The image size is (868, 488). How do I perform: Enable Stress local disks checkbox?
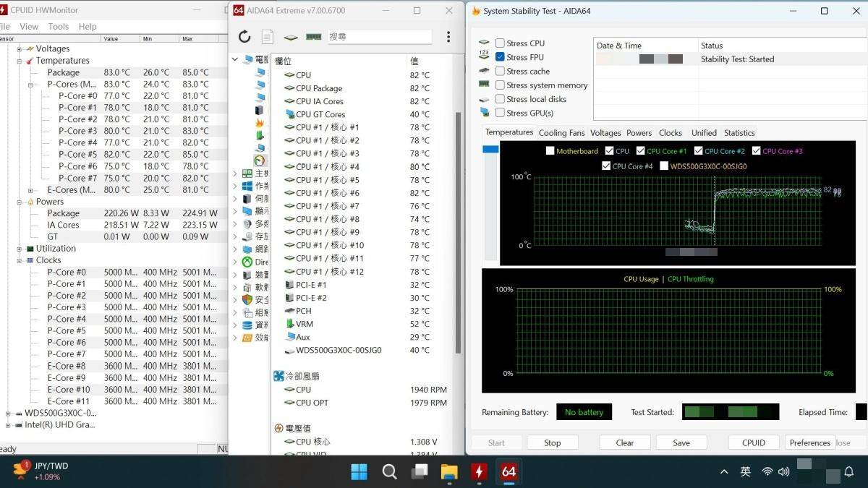click(x=500, y=99)
